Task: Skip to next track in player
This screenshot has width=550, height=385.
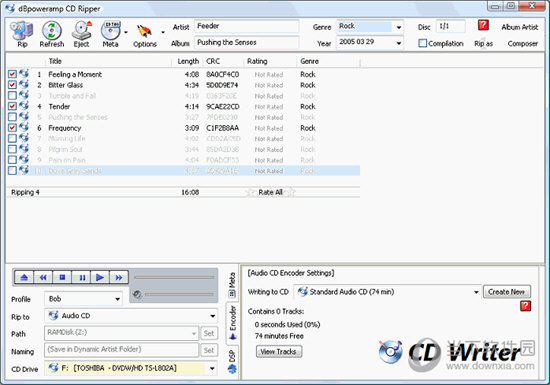Action: pos(119,277)
